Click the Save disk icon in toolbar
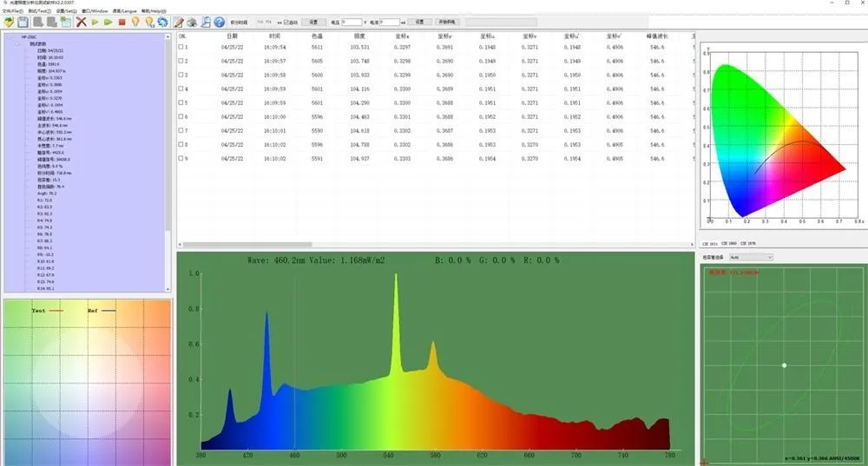This screenshot has width=868, height=466. coord(23,21)
